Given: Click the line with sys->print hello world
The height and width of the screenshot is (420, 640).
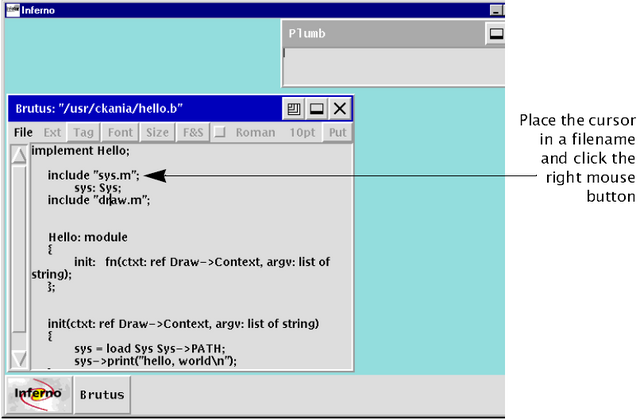Looking at the screenshot, I should pyautogui.click(x=155, y=361).
